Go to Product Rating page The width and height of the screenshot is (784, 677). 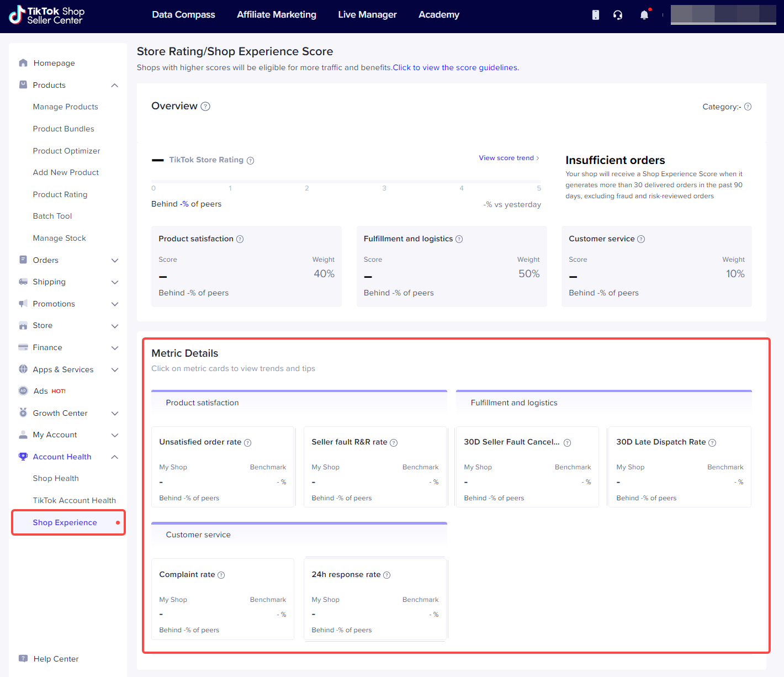[60, 194]
